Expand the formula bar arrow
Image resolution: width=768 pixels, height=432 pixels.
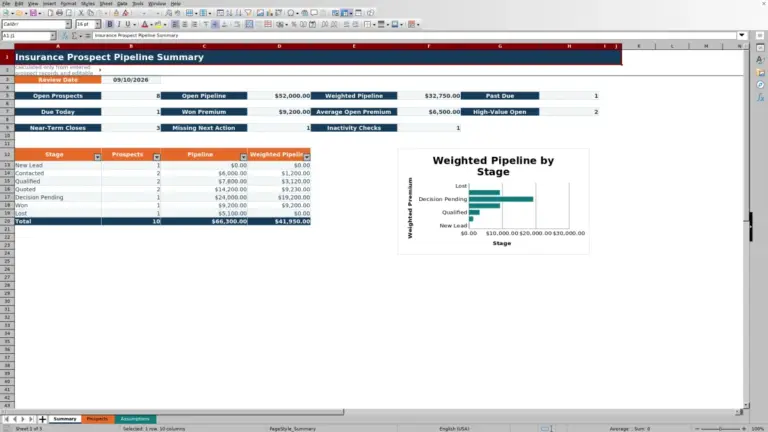click(x=742, y=35)
